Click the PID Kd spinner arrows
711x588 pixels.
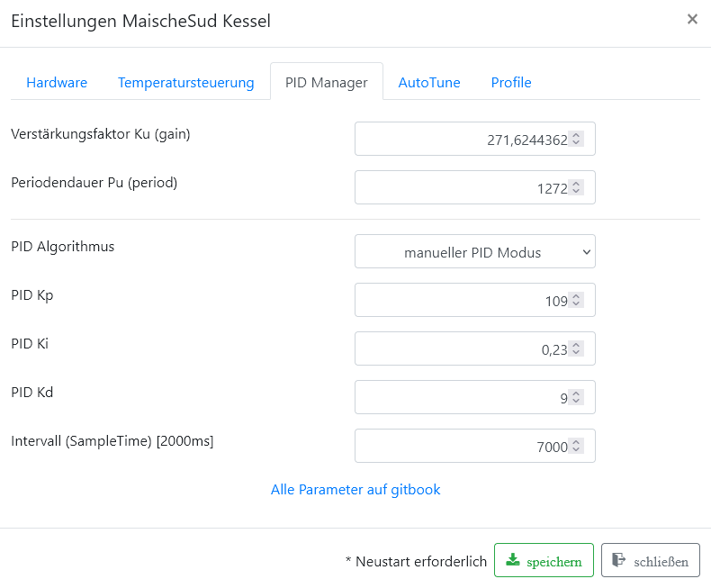pyautogui.click(x=577, y=398)
